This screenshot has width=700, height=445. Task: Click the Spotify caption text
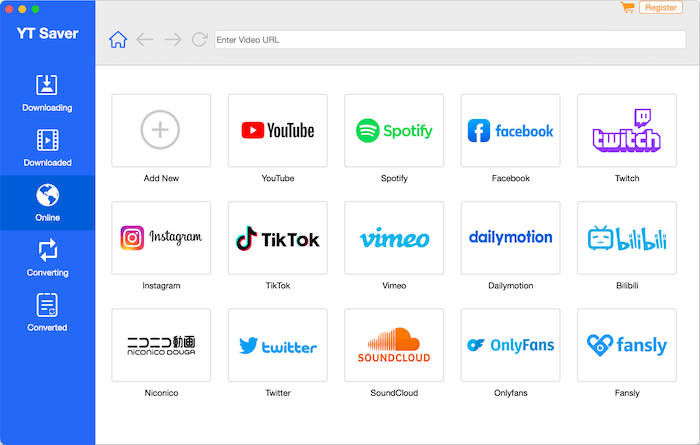(394, 178)
